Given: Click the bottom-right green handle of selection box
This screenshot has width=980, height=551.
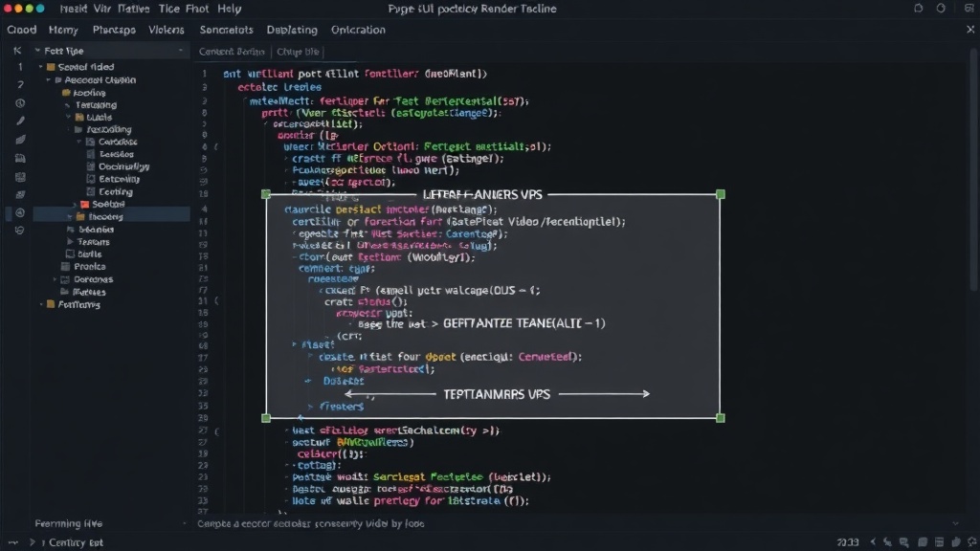Looking at the screenshot, I should [x=720, y=418].
